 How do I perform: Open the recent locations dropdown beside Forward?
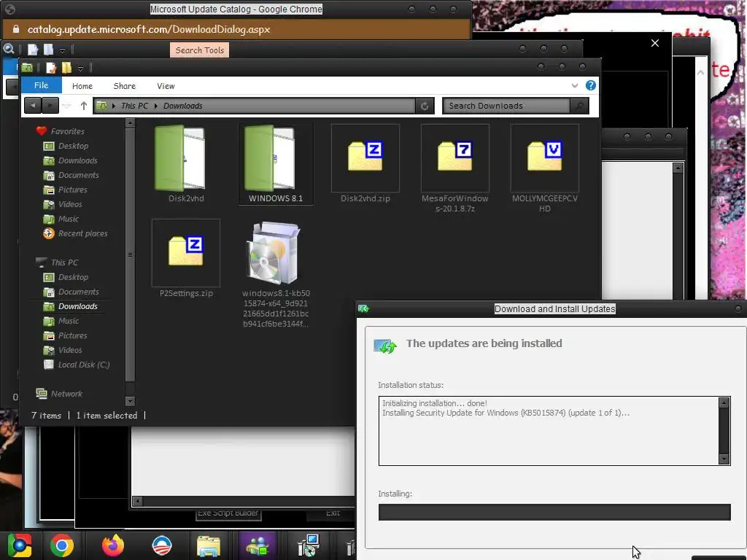66,106
